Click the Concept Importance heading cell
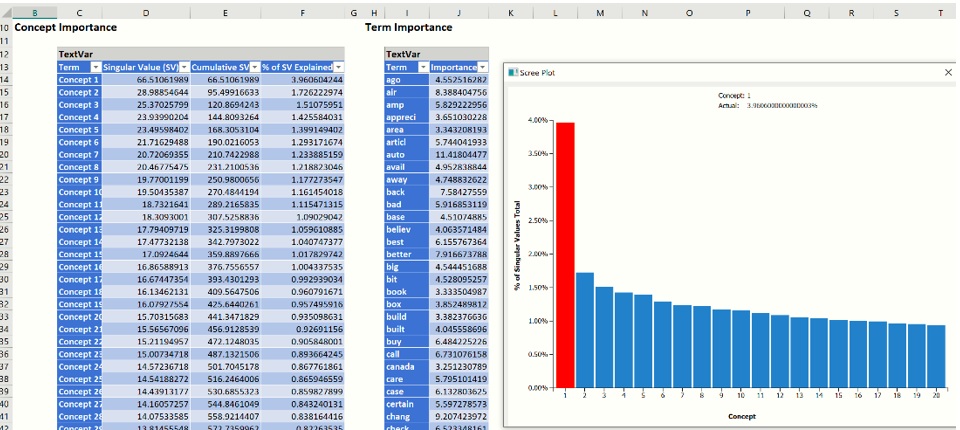This screenshot has width=960, height=430. coord(66,27)
